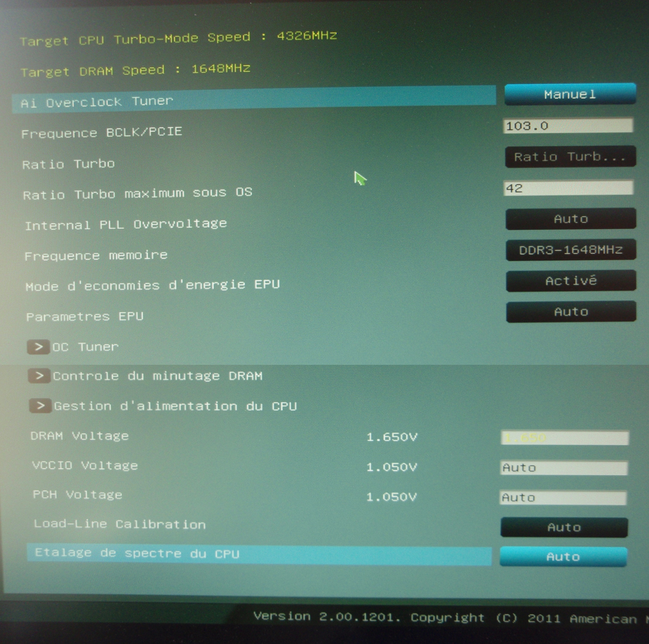Open the OC Tuner submenu label
Image resolution: width=649 pixels, height=644 pixels.
(x=85, y=347)
